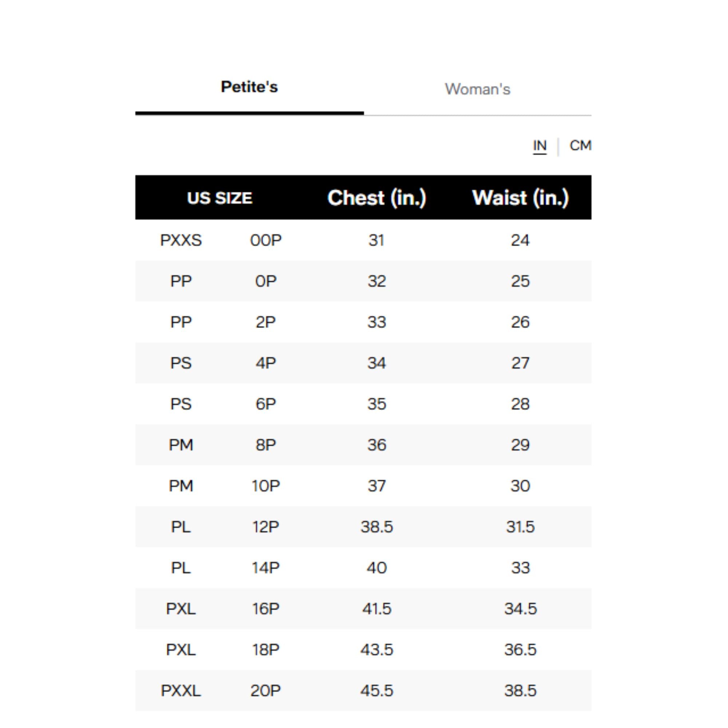This screenshot has height=728, width=728.
Task: Select the 16P size cell
Action: [x=266, y=609]
